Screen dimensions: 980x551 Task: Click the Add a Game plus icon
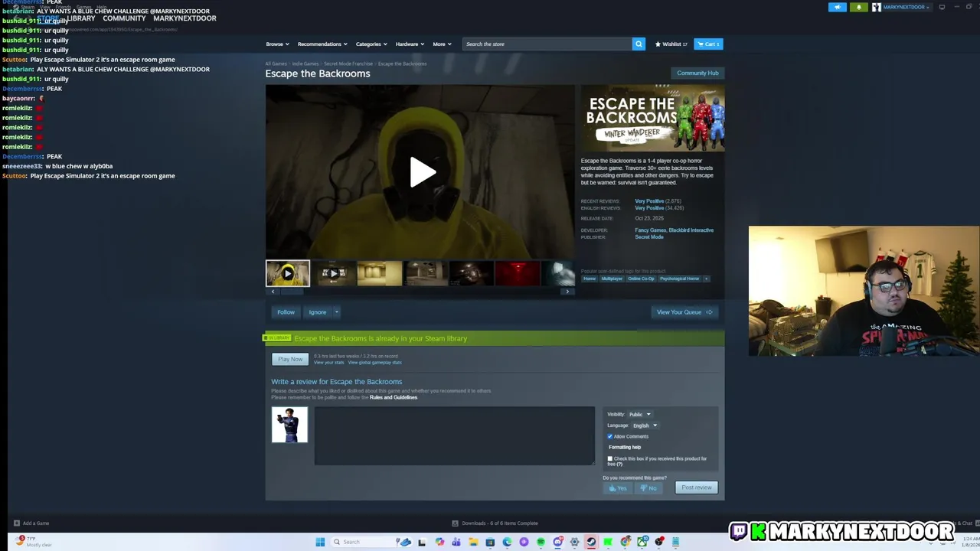coord(17,523)
